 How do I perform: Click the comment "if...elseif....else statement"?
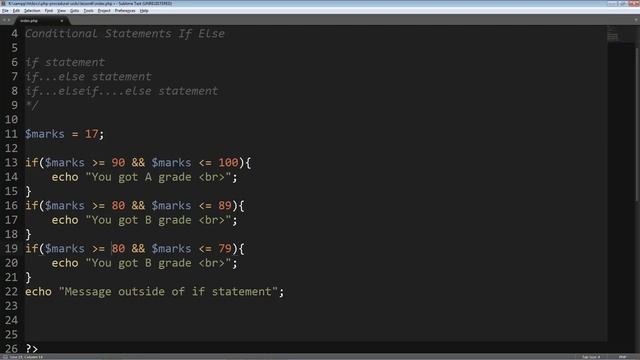(x=122, y=91)
